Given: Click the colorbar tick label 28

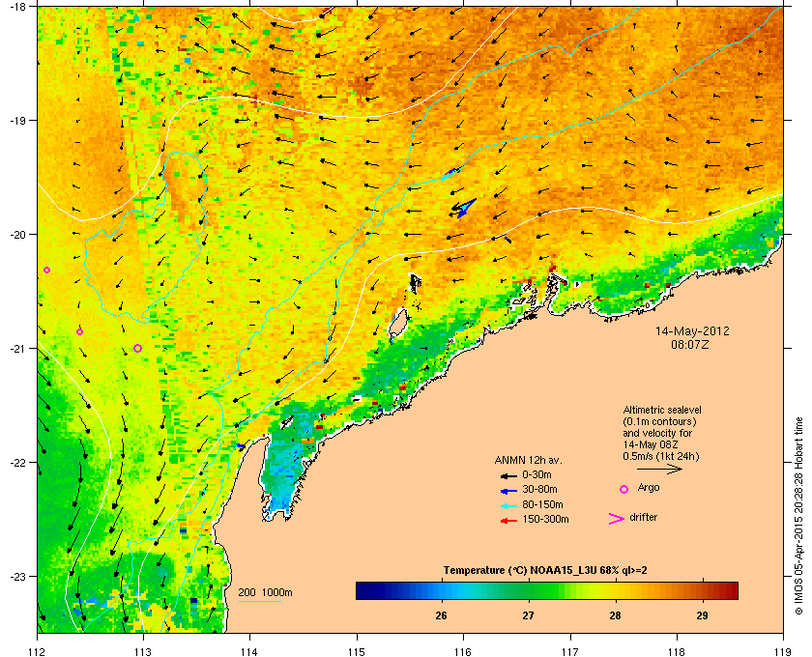Looking at the screenshot, I should (x=615, y=615).
